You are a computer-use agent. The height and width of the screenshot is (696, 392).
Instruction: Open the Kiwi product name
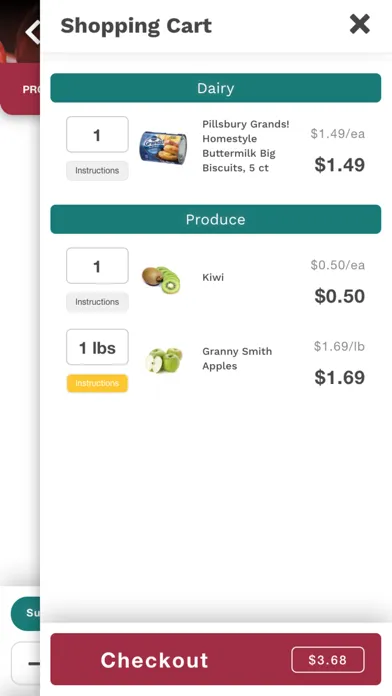pyautogui.click(x=213, y=277)
